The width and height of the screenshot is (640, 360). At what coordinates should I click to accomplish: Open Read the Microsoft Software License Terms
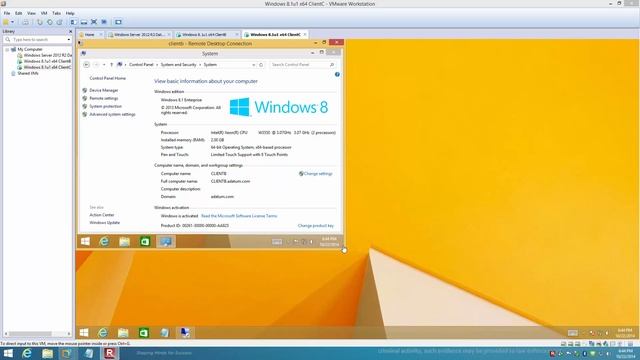click(239, 216)
